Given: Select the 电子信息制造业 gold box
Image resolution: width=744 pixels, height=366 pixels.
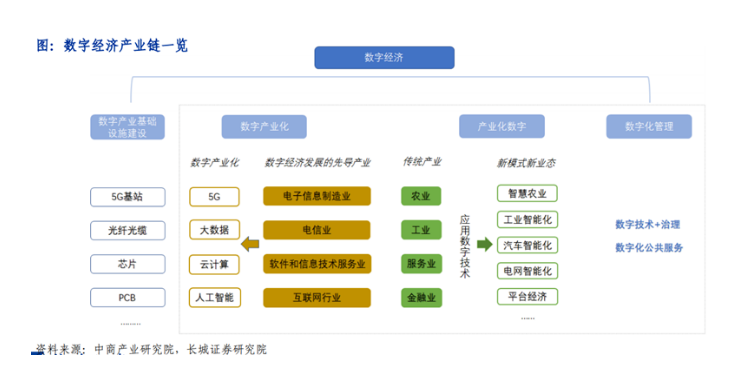Looking at the screenshot, I should [x=317, y=196].
